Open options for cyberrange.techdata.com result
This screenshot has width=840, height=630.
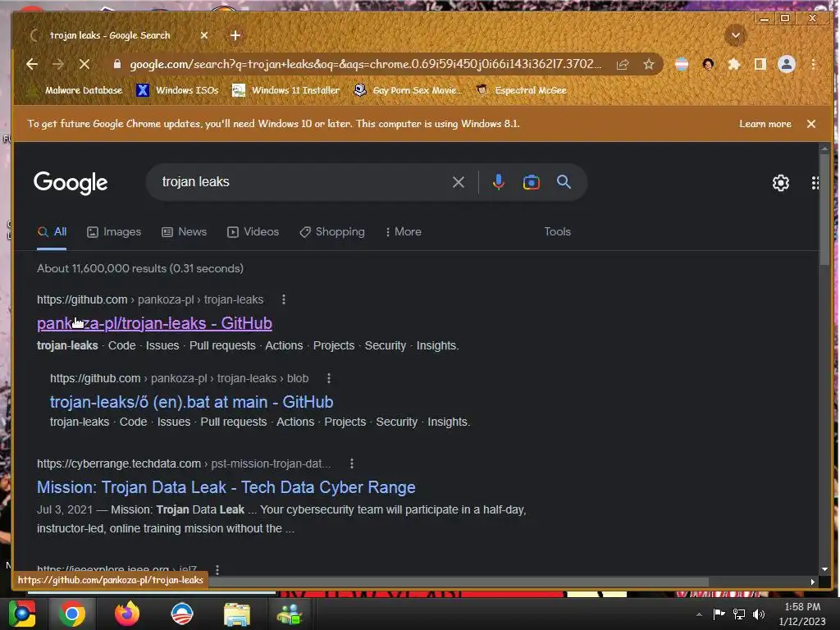(351, 463)
